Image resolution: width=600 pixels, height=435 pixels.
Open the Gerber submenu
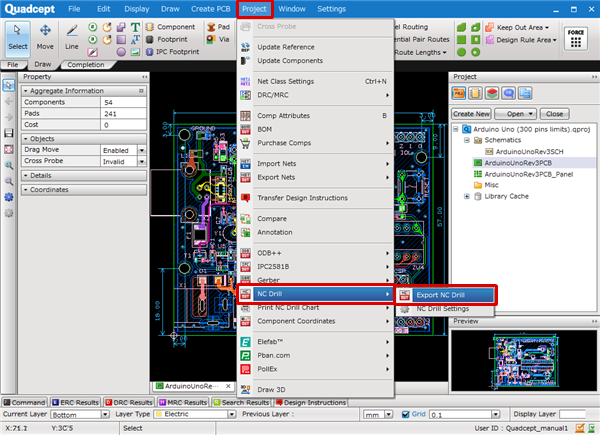pyautogui.click(x=315, y=280)
